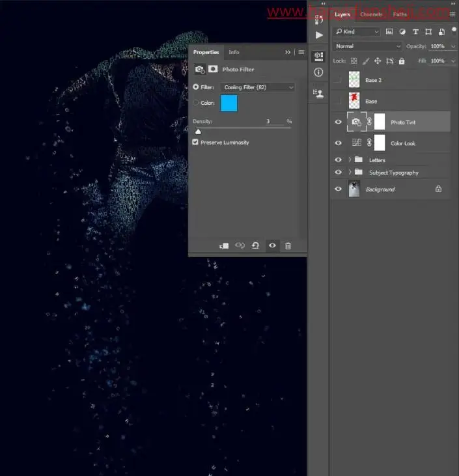This screenshot has height=476, width=459.
Task: Hide the Color Look layer
Action: [x=338, y=143]
